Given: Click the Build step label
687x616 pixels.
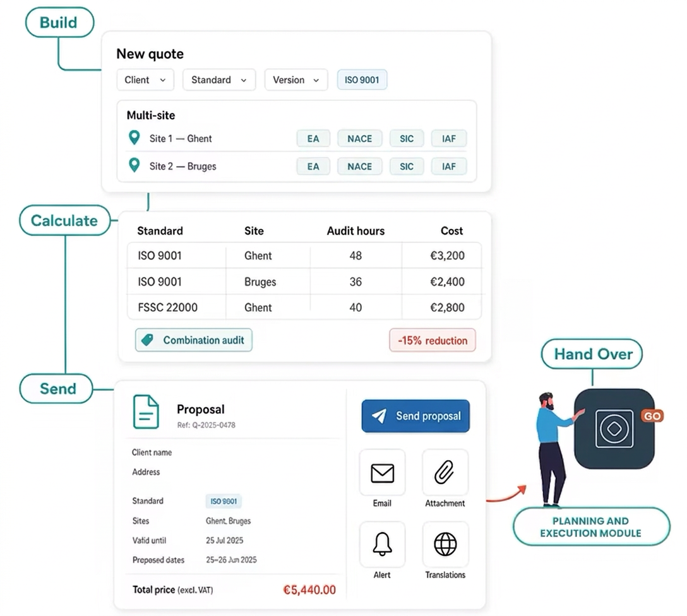Looking at the screenshot, I should click(x=59, y=22).
